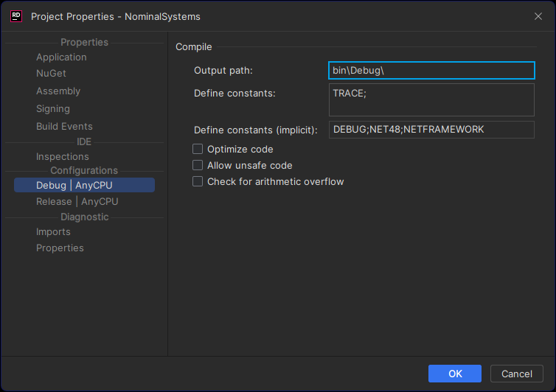
Task: Dismiss the dialog with Cancel
Action: (x=517, y=374)
